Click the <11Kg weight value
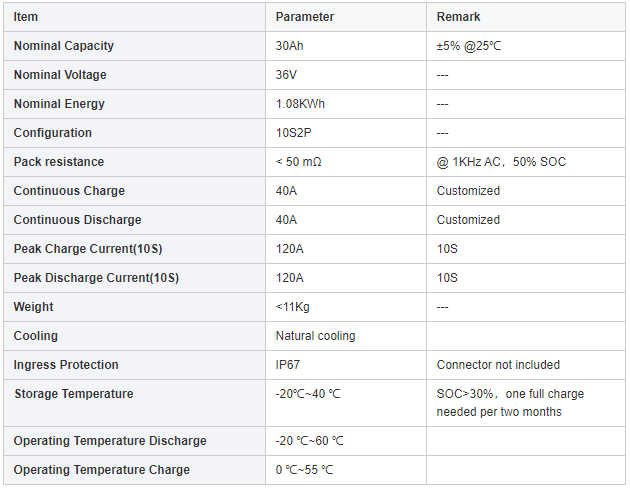Screen dimensions: 630x488 [x=292, y=307]
